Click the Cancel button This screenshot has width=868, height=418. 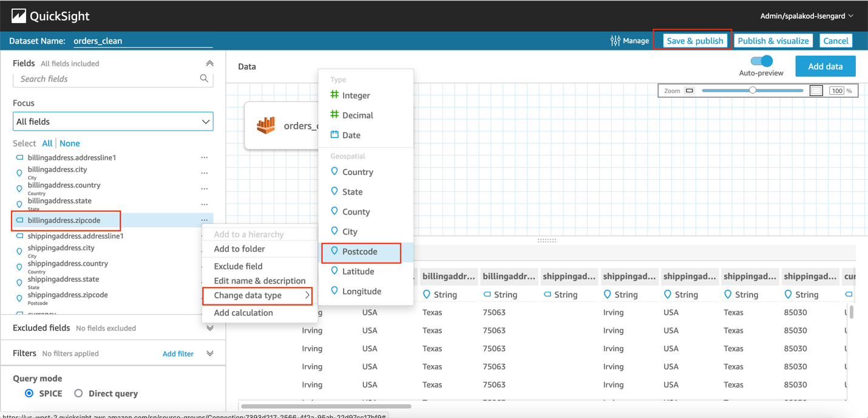[836, 41]
